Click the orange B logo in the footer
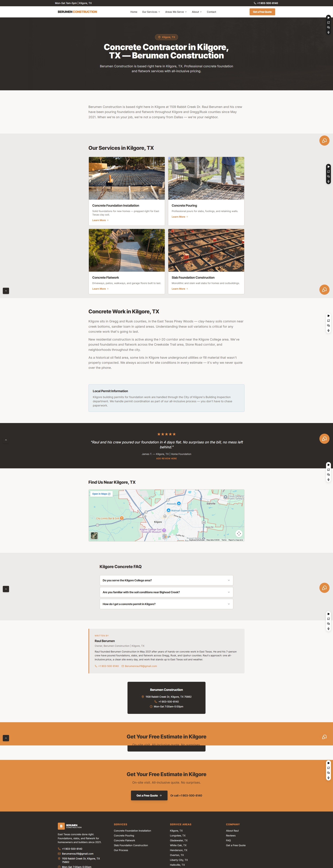Viewport: 333px width, 868px height. coord(61,826)
